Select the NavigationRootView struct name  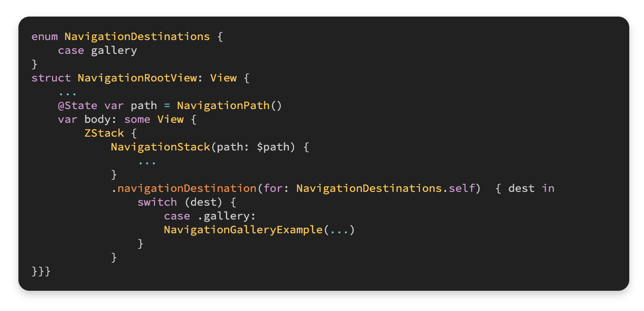click(x=137, y=78)
